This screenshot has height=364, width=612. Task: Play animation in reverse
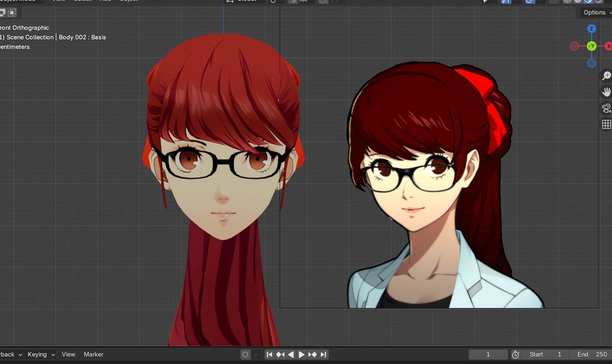click(291, 354)
